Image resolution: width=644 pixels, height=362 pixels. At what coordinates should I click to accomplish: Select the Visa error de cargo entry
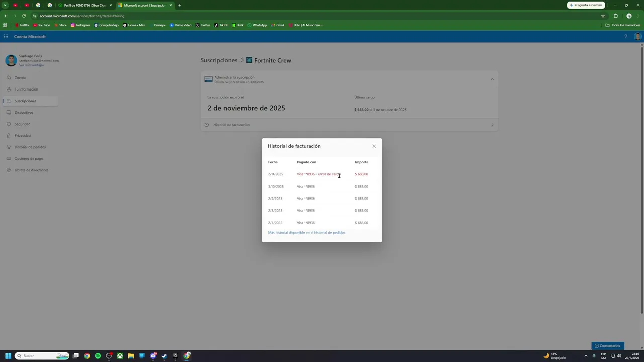point(318,174)
